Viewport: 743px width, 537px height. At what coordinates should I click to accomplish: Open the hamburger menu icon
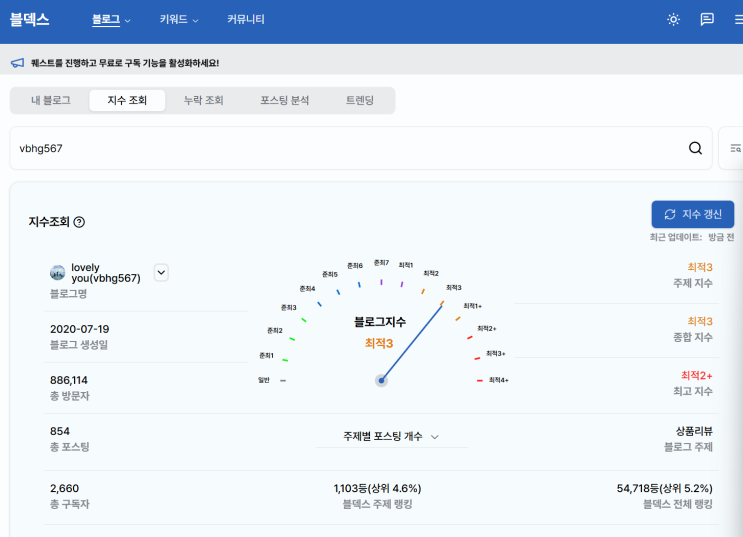pos(739,19)
